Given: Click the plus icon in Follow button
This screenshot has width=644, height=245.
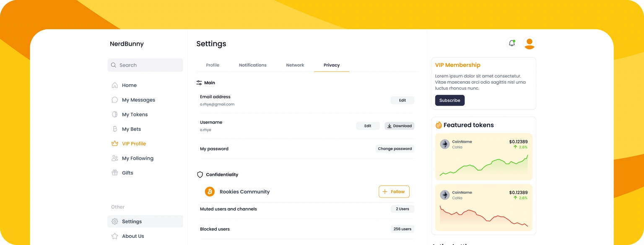Looking at the screenshot, I should tap(385, 191).
